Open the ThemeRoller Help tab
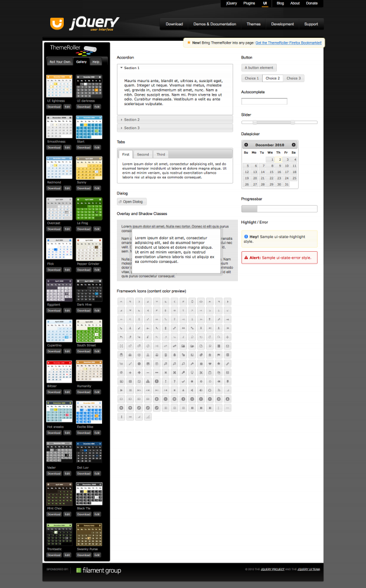 pos(96,62)
